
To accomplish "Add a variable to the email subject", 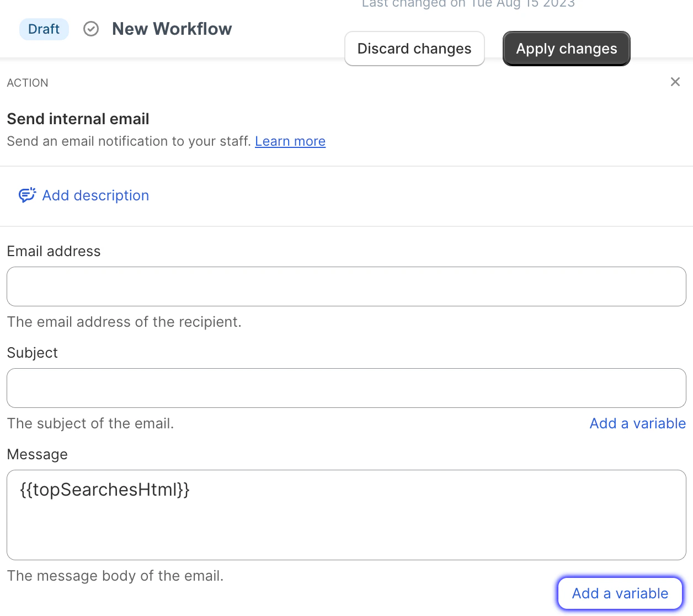I will point(638,423).
